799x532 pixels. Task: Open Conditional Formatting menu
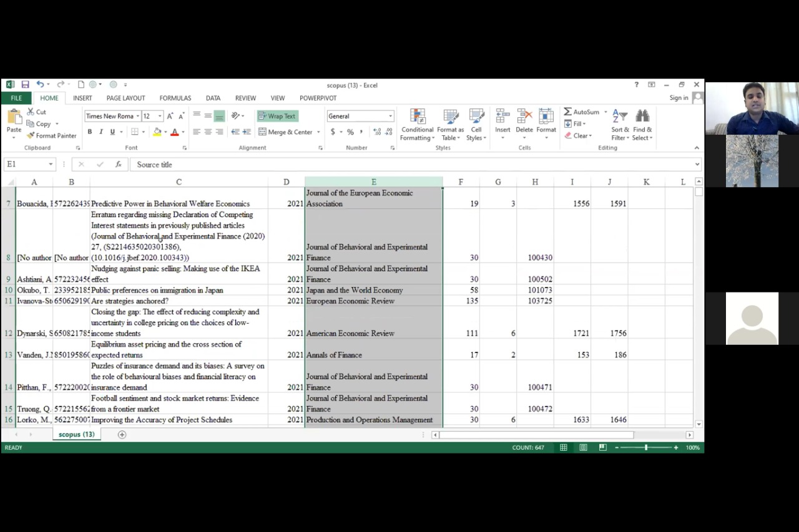pyautogui.click(x=417, y=125)
